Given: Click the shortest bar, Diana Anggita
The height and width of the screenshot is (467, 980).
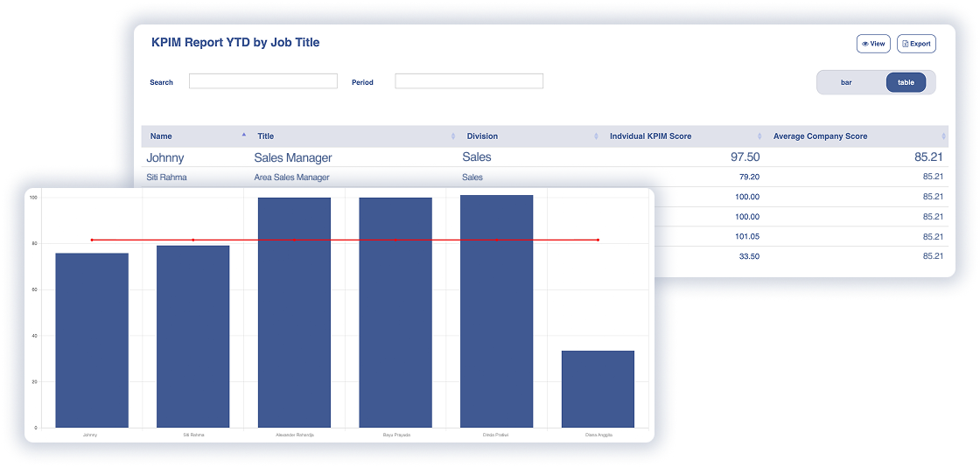Looking at the screenshot, I should click(x=598, y=389).
